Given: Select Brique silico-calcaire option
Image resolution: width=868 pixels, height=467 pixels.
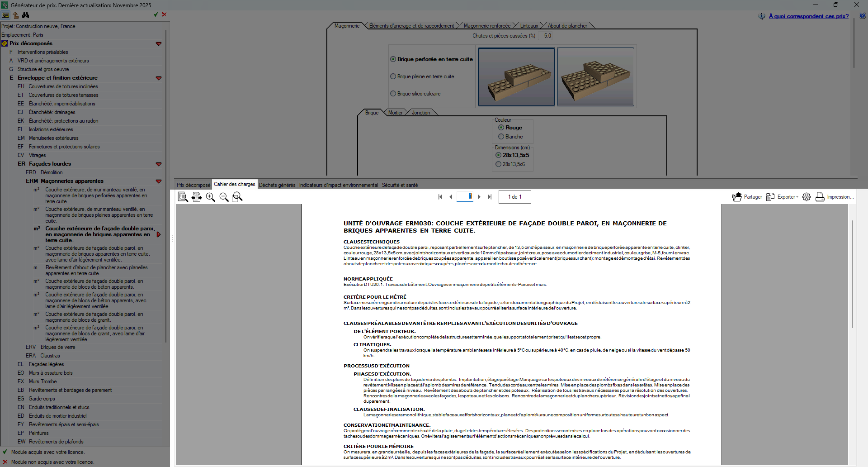Looking at the screenshot, I should tap(393, 94).
